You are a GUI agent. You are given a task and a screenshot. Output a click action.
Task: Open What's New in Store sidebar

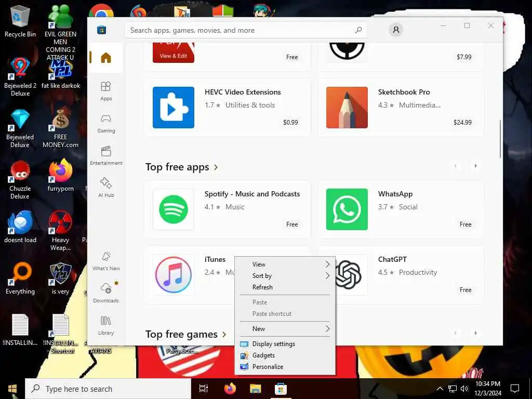click(106, 261)
